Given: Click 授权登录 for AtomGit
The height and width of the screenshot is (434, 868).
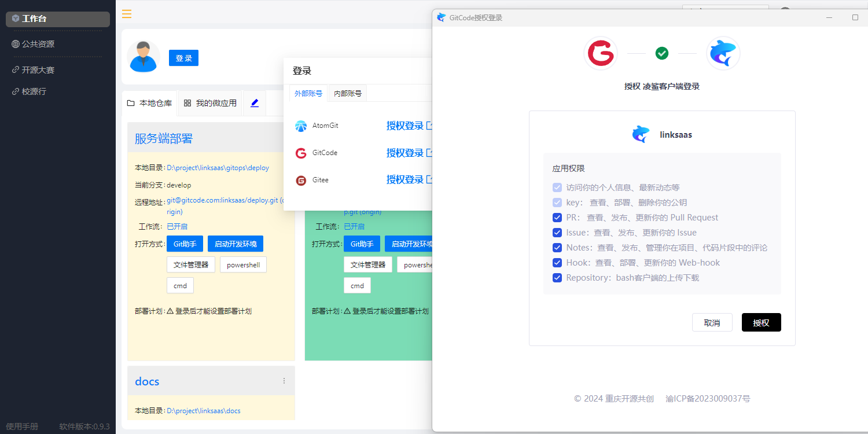Looking at the screenshot, I should pos(409,126).
